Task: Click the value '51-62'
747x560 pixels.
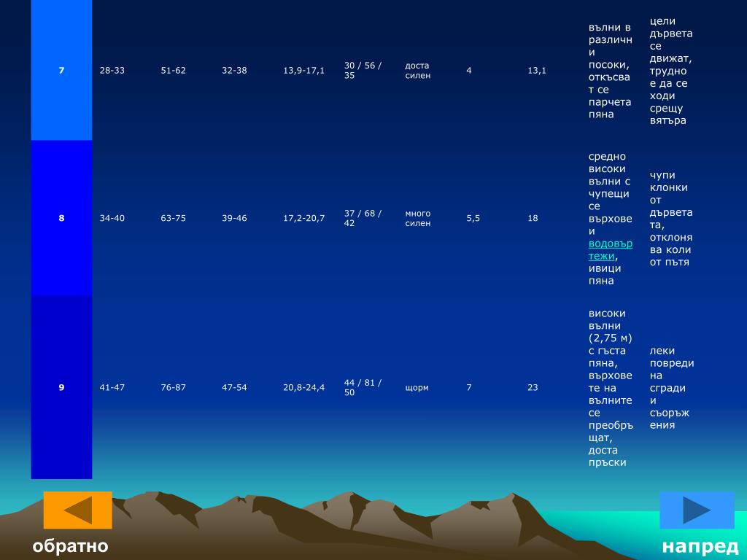Action: pyautogui.click(x=173, y=71)
